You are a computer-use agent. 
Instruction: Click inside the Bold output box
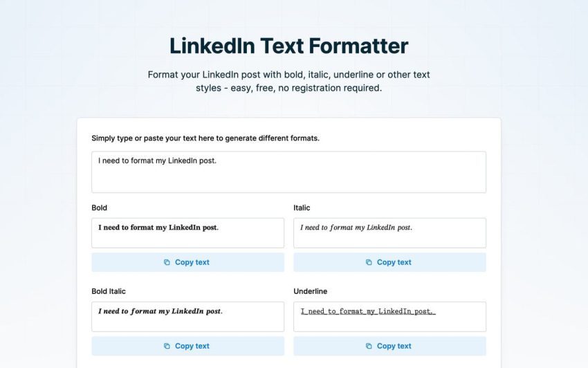[188, 233]
